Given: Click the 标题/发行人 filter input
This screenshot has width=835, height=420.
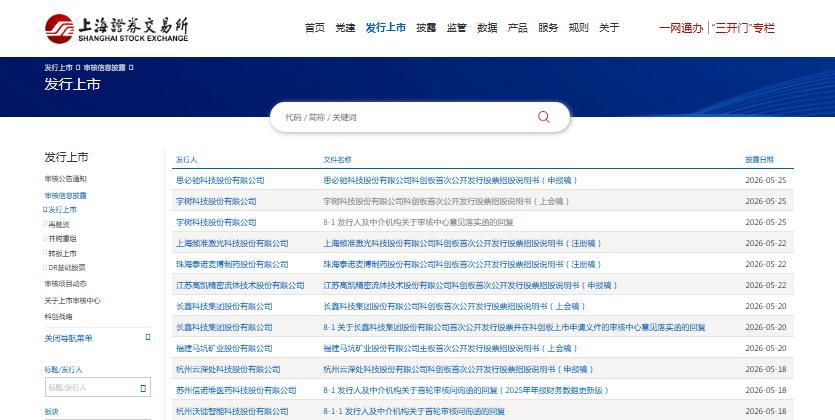Looking at the screenshot, I should [97, 388].
